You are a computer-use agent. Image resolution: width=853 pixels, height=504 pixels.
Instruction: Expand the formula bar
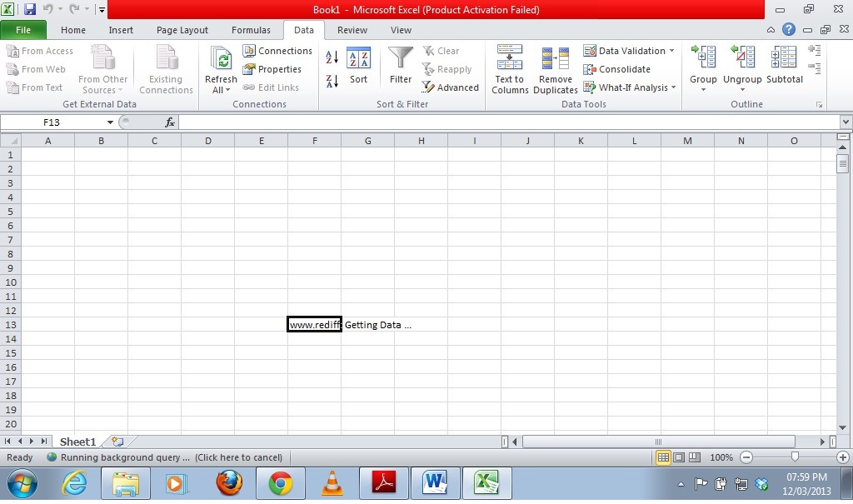click(x=846, y=122)
